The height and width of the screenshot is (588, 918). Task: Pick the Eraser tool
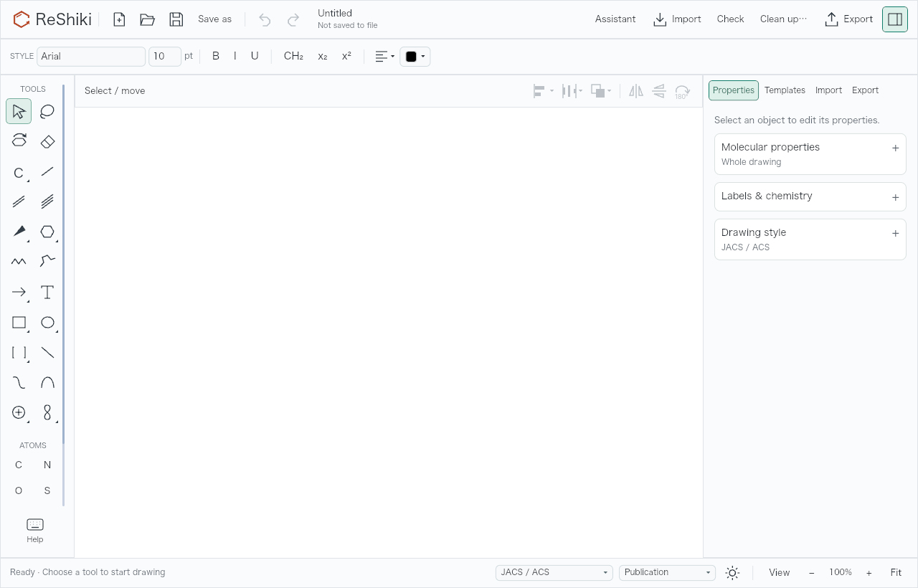47,141
